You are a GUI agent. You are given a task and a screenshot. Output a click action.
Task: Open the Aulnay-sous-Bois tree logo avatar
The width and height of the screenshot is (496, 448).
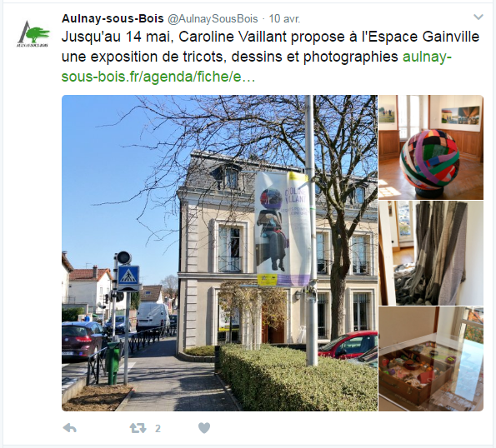click(x=33, y=34)
